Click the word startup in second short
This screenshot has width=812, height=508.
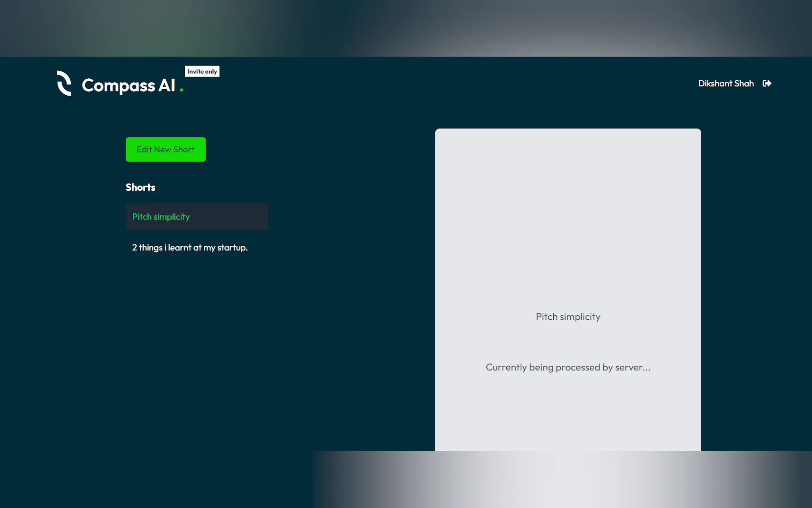coord(232,248)
